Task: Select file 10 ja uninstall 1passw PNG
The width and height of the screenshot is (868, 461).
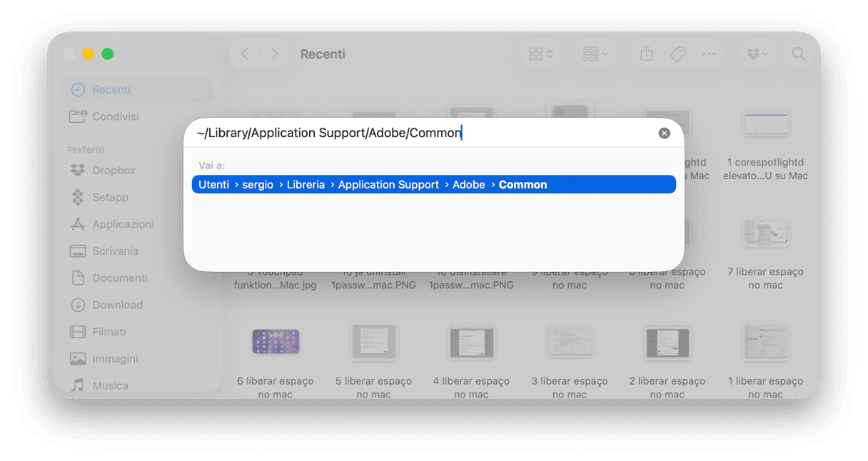Action: (x=373, y=278)
